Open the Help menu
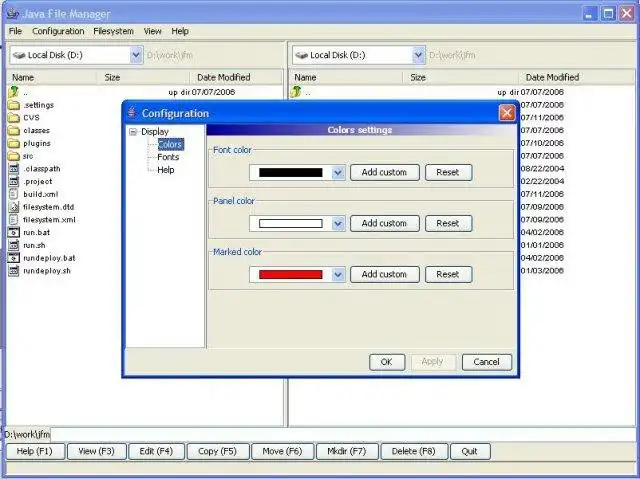Viewport: 640px width, 479px height. (180, 31)
